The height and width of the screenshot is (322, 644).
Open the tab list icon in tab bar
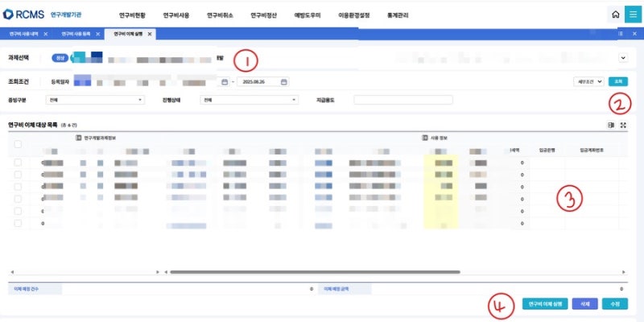point(621,34)
